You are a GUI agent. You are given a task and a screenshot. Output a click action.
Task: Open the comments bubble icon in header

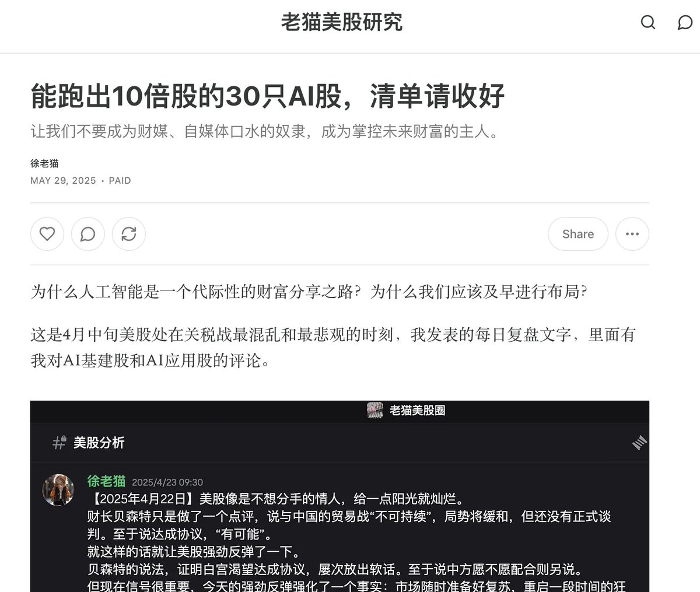(684, 23)
